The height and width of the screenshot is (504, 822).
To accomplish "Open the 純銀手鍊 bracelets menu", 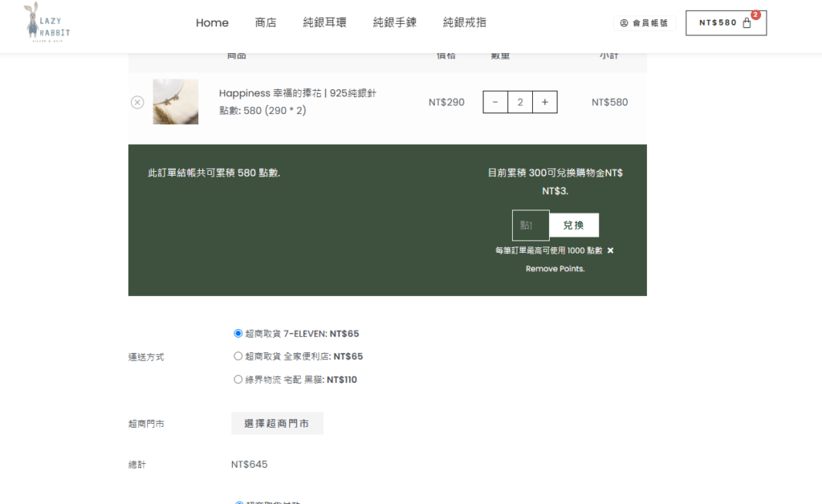I will pyautogui.click(x=394, y=22).
